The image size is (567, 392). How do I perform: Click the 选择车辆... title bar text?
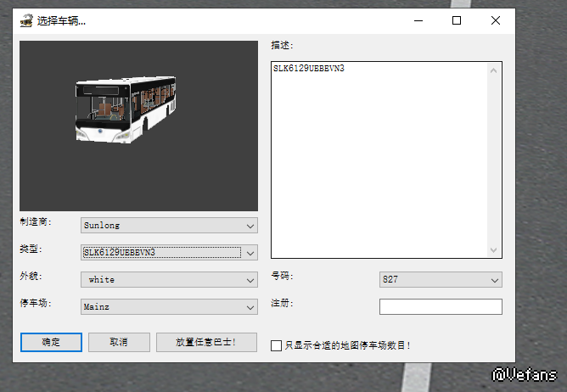(x=61, y=20)
